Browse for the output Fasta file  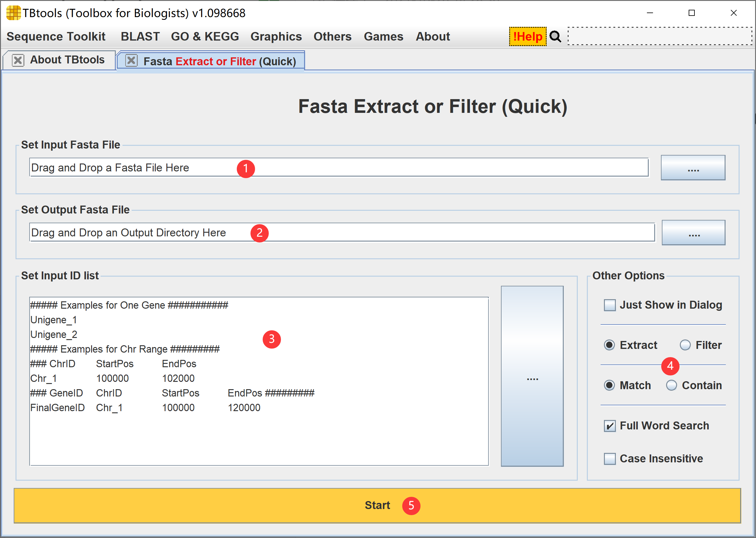click(694, 233)
